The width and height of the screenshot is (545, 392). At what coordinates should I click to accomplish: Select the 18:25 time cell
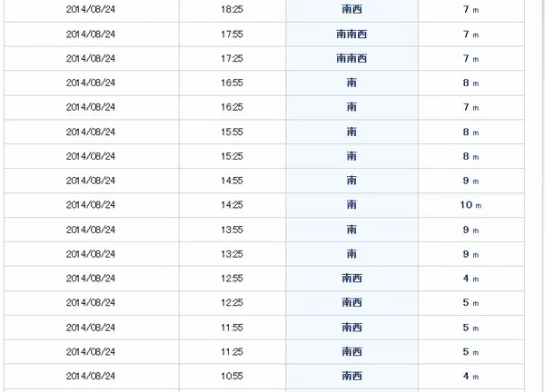pyautogui.click(x=232, y=9)
